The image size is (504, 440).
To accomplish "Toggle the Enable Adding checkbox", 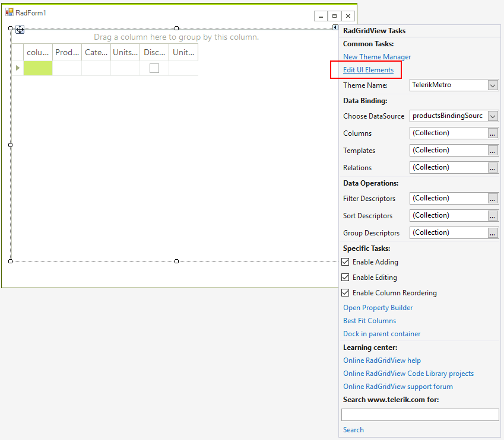I will pyautogui.click(x=345, y=262).
